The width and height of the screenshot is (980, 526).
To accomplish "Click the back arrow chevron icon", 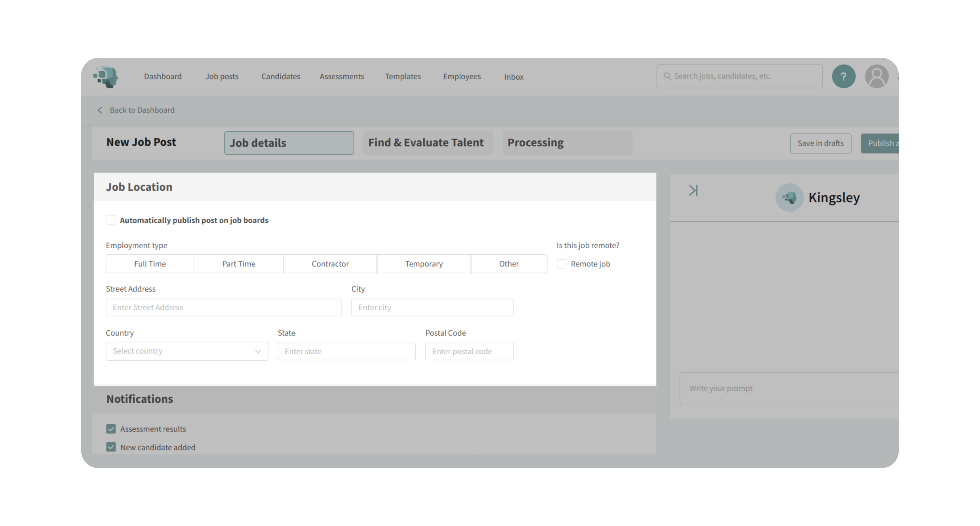I will coord(100,110).
